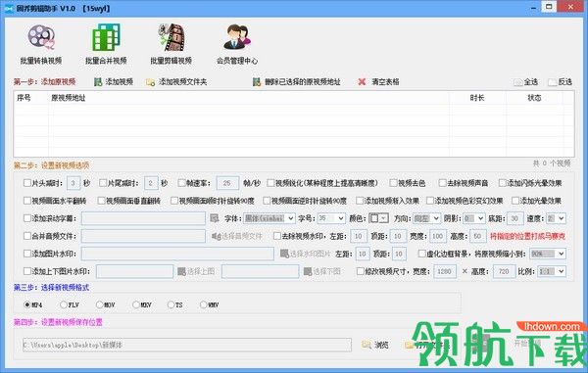Click the 选择水印图片 icon
Image resolution: width=588 pixels, height=373 pixels.
click(x=284, y=254)
